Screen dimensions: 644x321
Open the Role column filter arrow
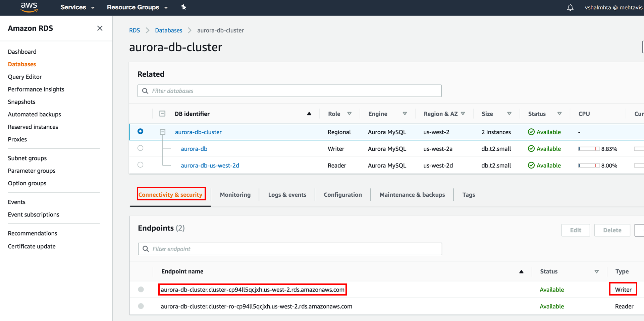(x=349, y=114)
